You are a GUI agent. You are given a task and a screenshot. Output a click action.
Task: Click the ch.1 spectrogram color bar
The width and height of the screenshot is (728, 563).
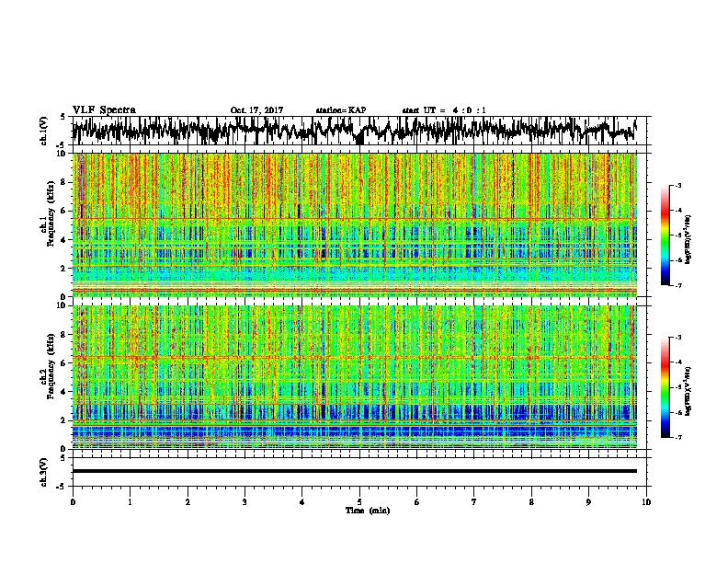coord(665,236)
